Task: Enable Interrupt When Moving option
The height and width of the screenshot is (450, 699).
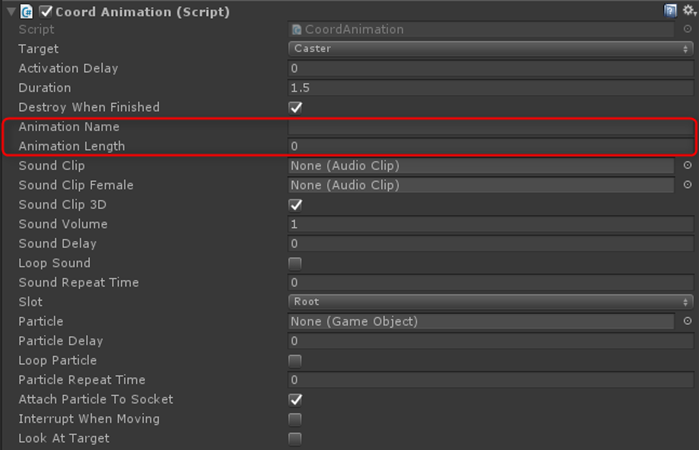Action: [x=295, y=419]
